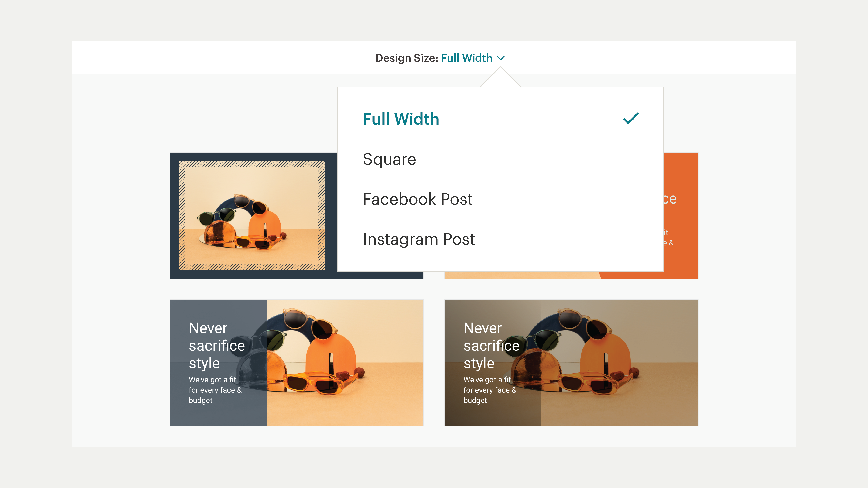Select the navy hatched-frame design thumbnail photo
The image size is (868, 488).
pos(251,215)
